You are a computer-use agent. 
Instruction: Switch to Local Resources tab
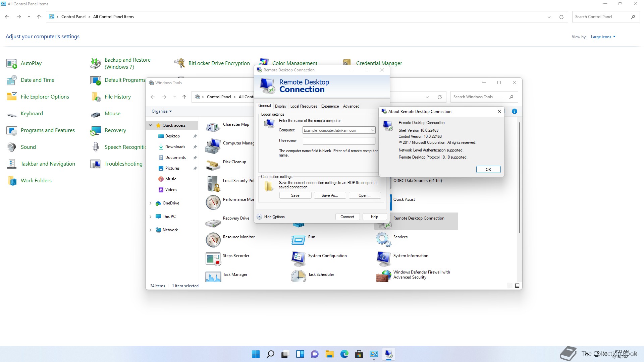click(x=304, y=106)
